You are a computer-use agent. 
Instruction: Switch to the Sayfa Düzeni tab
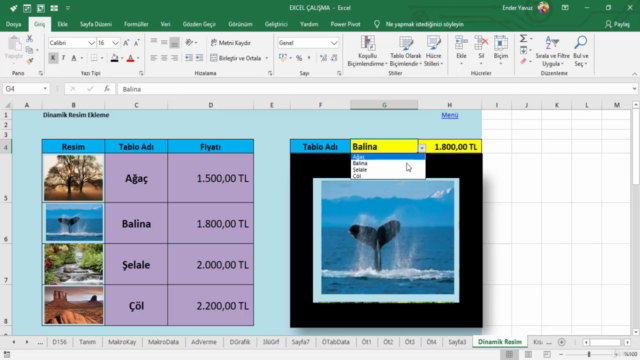click(x=96, y=24)
